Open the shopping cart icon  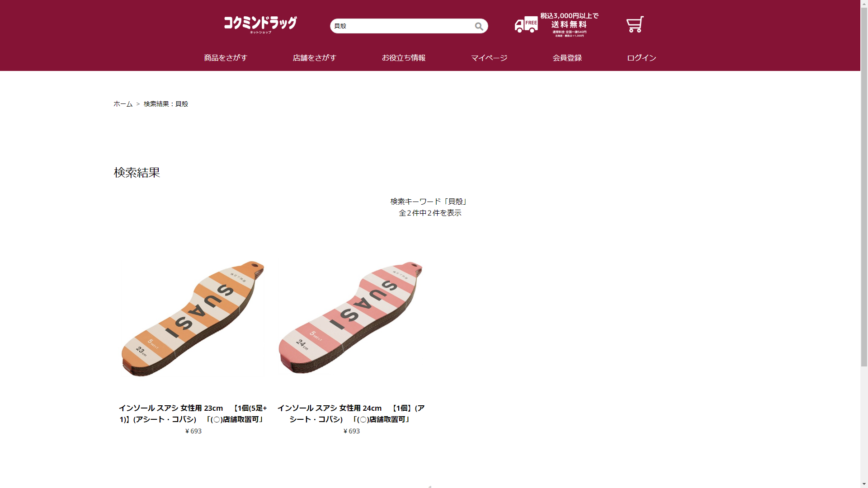[635, 25]
